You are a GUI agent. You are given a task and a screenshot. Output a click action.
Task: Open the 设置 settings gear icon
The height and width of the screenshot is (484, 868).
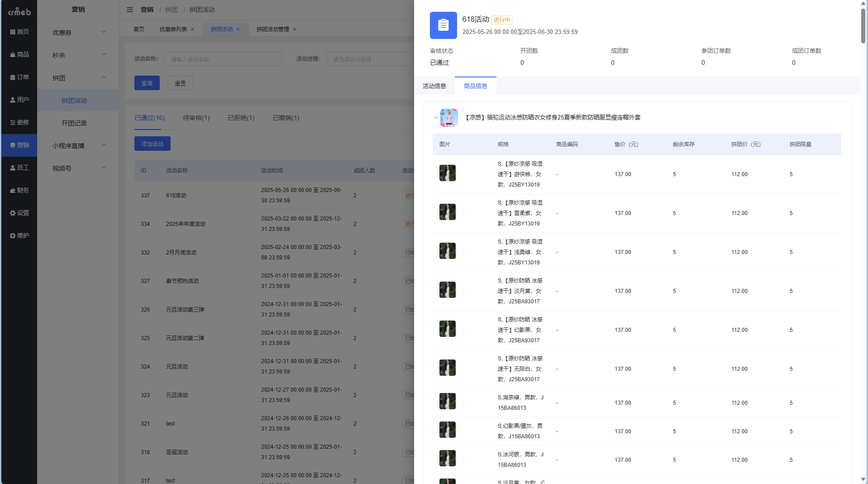tap(19, 213)
